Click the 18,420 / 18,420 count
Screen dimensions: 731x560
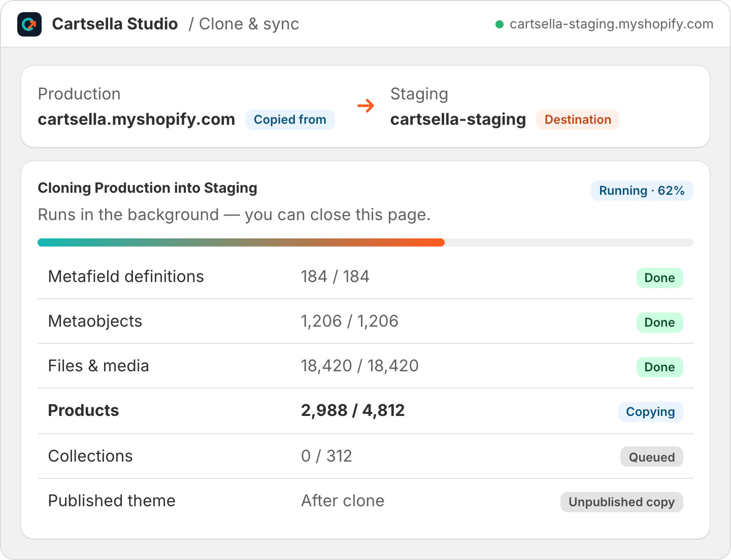pyautogui.click(x=359, y=366)
